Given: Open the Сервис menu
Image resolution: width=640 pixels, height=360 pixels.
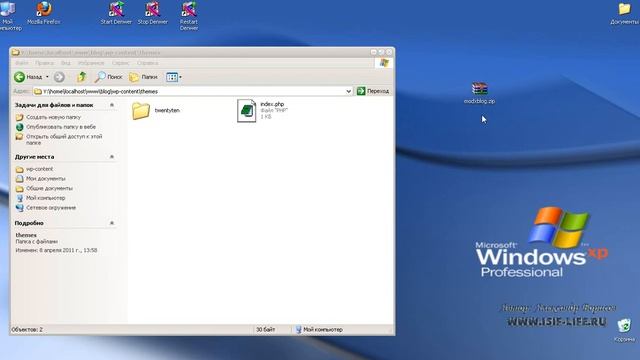Looking at the screenshot, I should tap(120, 63).
